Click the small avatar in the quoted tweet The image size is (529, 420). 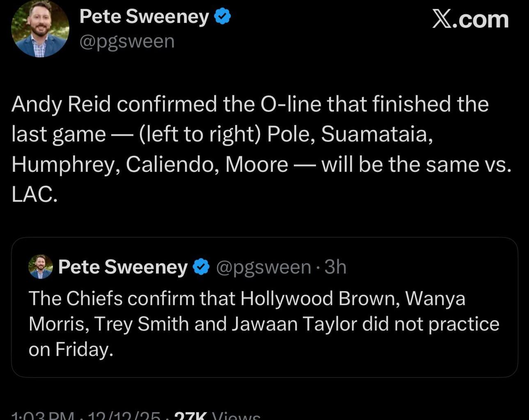pyautogui.click(x=40, y=266)
